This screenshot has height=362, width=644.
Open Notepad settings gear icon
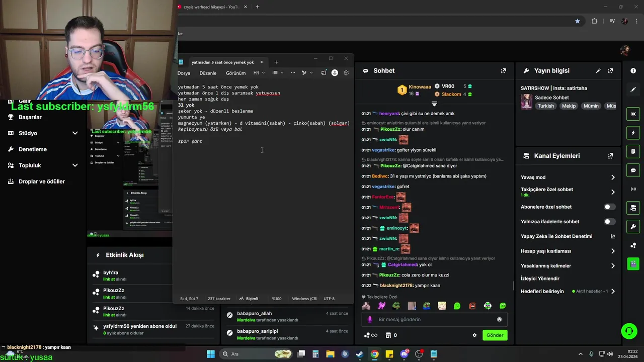pyautogui.click(x=346, y=73)
